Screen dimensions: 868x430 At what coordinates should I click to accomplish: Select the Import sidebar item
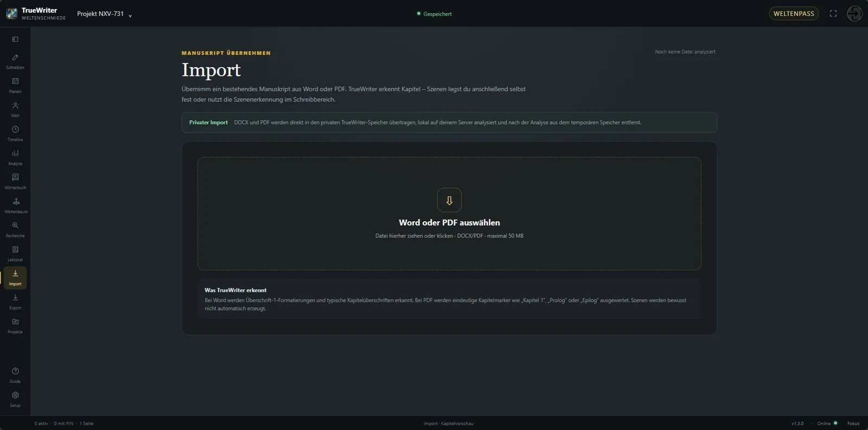point(15,278)
